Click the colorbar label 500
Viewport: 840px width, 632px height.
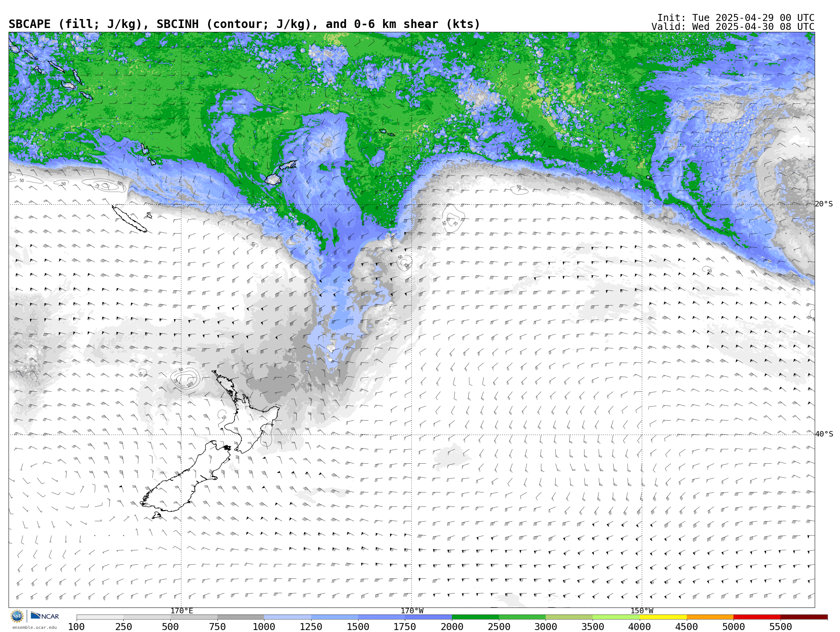(170, 627)
